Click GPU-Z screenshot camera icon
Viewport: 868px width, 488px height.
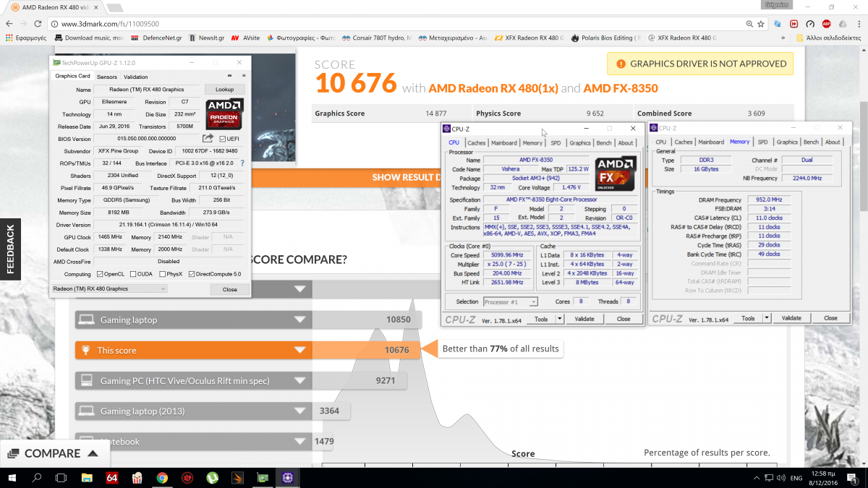(x=229, y=76)
